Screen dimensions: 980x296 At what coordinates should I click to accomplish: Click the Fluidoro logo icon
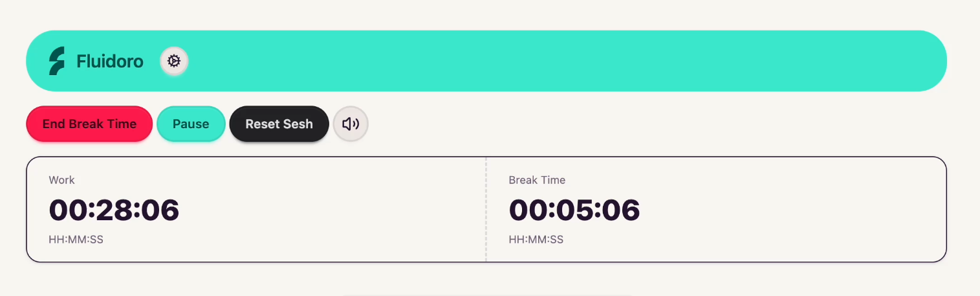tap(57, 61)
